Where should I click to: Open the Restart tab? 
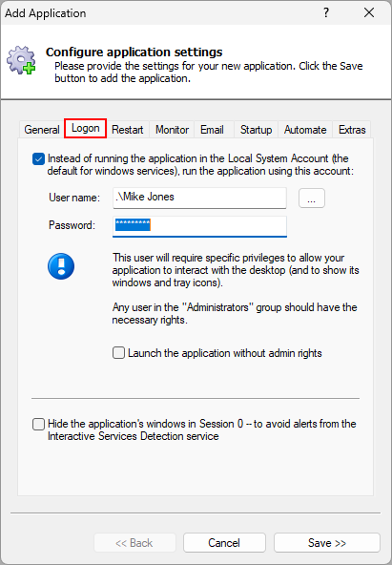[128, 130]
